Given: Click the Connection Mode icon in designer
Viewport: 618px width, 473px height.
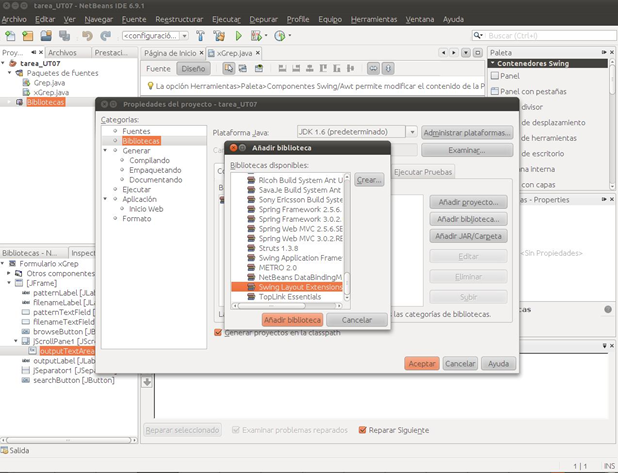Looking at the screenshot, I should [x=243, y=69].
